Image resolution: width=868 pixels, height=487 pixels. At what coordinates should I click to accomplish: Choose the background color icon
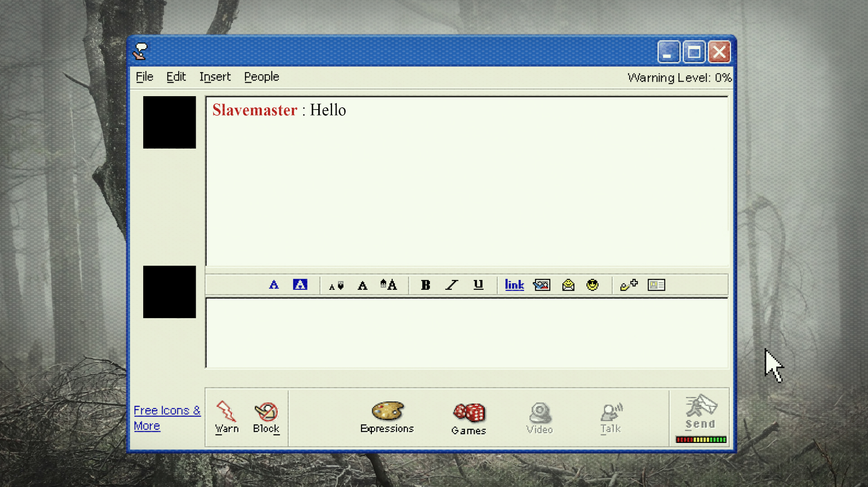[x=300, y=285]
